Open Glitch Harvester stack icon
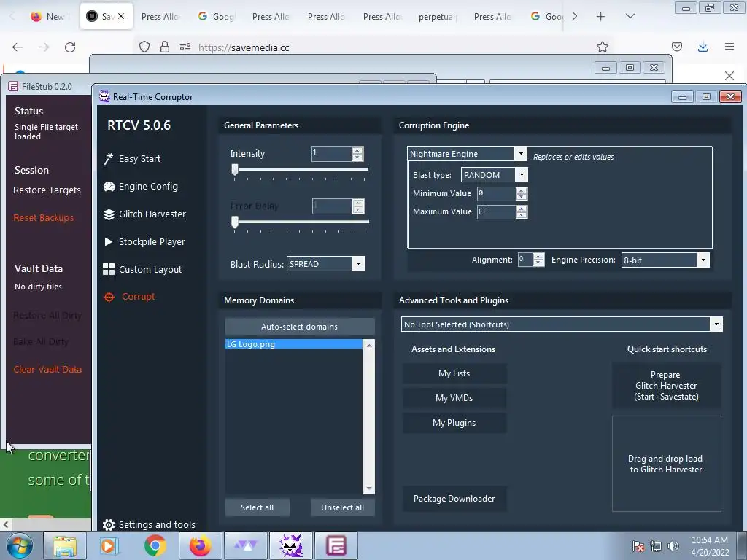 [109, 214]
